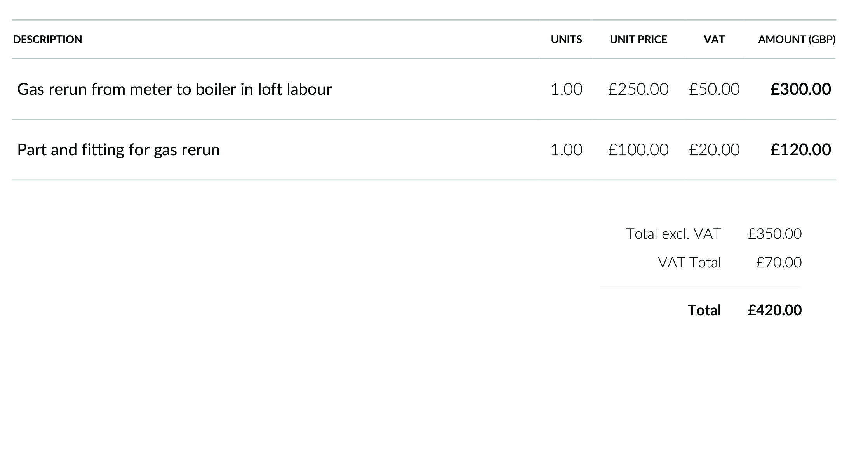The width and height of the screenshot is (868, 475).
Task: Click the UNITS column header
Action: [566, 39]
